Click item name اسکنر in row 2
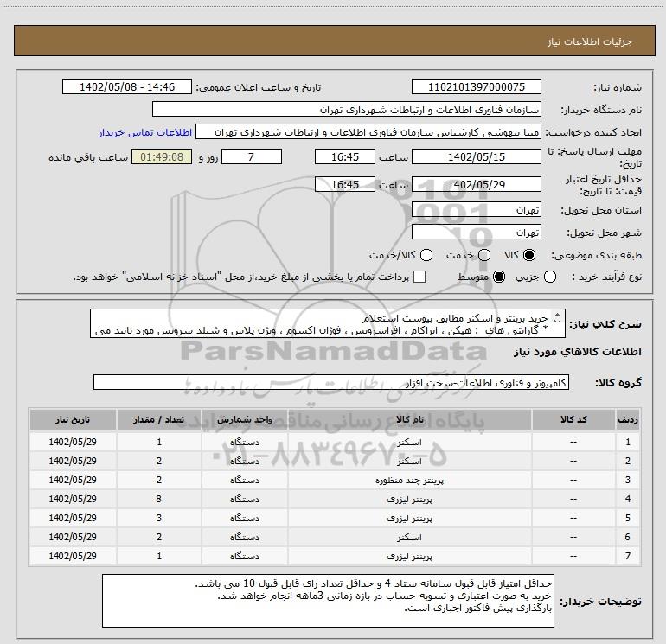This screenshot has width=666, height=644. pyautogui.click(x=409, y=462)
